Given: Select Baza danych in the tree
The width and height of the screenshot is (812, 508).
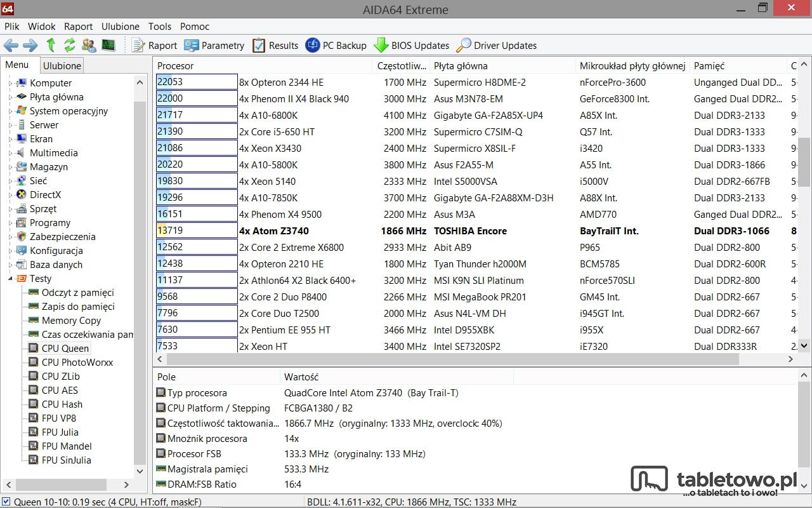Looking at the screenshot, I should (x=56, y=265).
